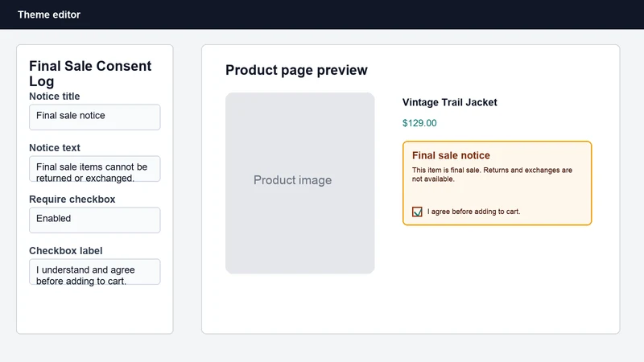Click the Checkbox label heading
This screenshot has height=362, width=644.
[66, 251]
